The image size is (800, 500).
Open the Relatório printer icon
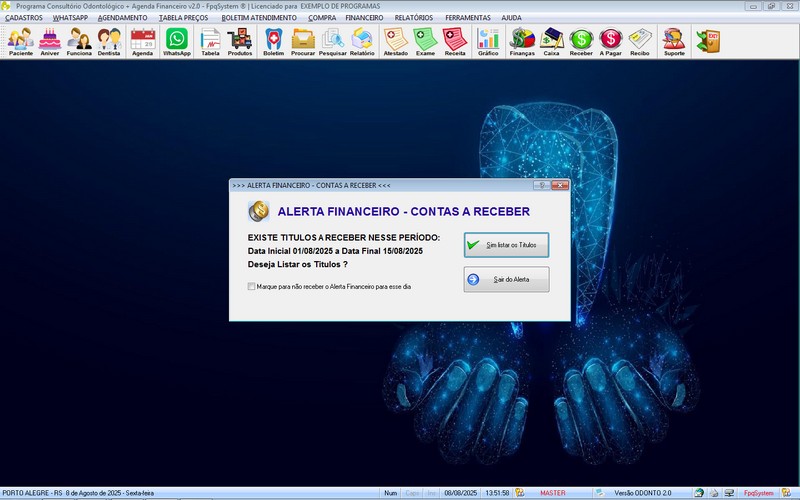tap(362, 42)
